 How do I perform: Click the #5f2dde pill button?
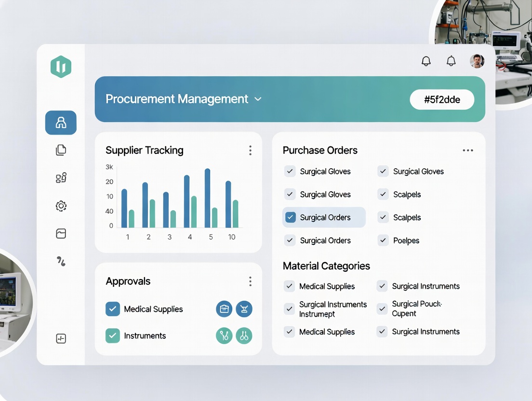pyautogui.click(x=442, y=100)
